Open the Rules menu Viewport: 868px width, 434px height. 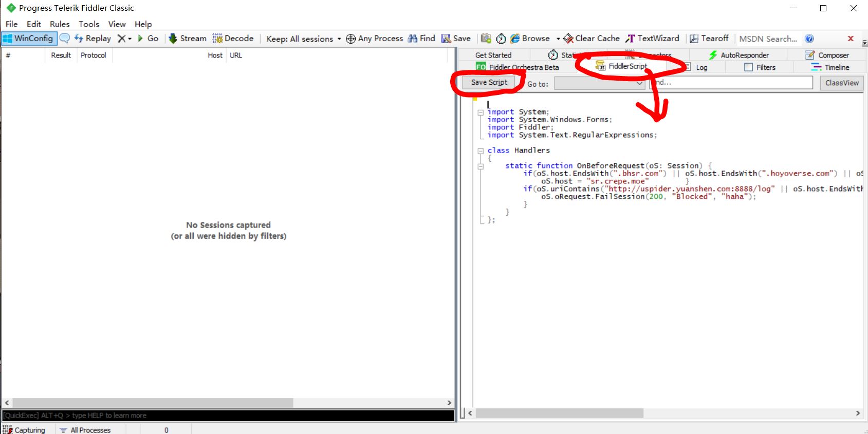click(x=60, y=24)
